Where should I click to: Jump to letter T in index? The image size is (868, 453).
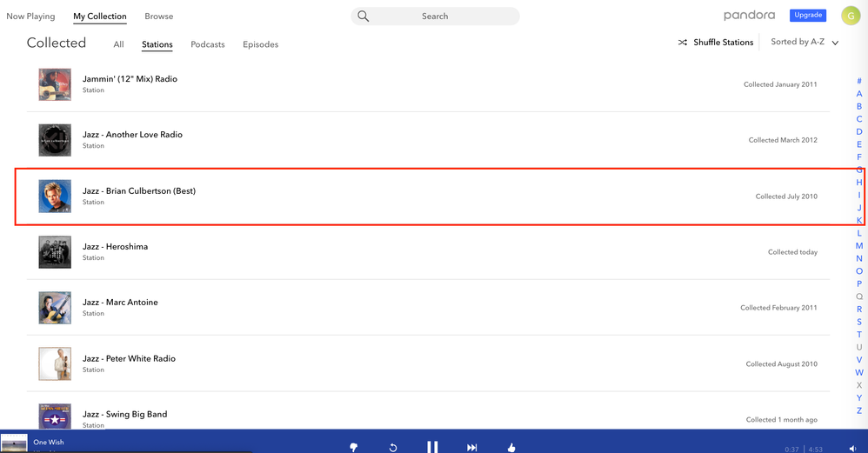click(x=859, y=335)
